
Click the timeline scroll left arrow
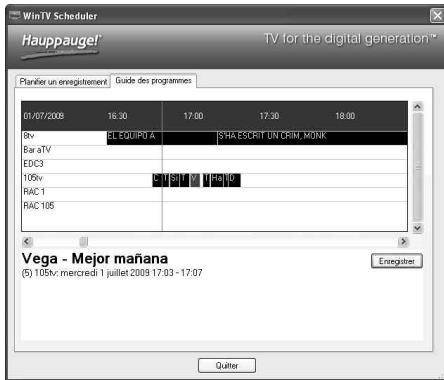(28, 241)
